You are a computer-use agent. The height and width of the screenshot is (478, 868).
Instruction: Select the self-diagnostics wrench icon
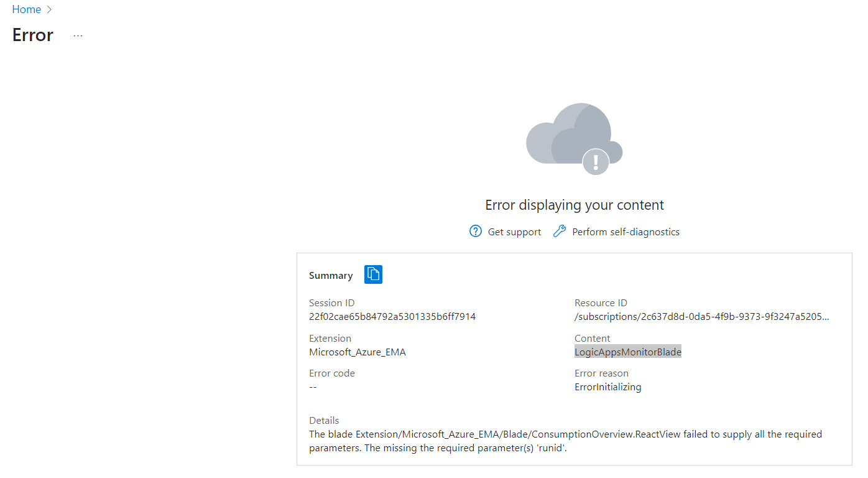(x=559, y=230)
